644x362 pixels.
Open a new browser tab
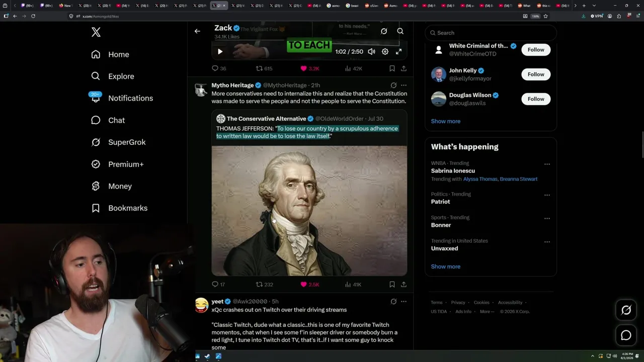584,6
